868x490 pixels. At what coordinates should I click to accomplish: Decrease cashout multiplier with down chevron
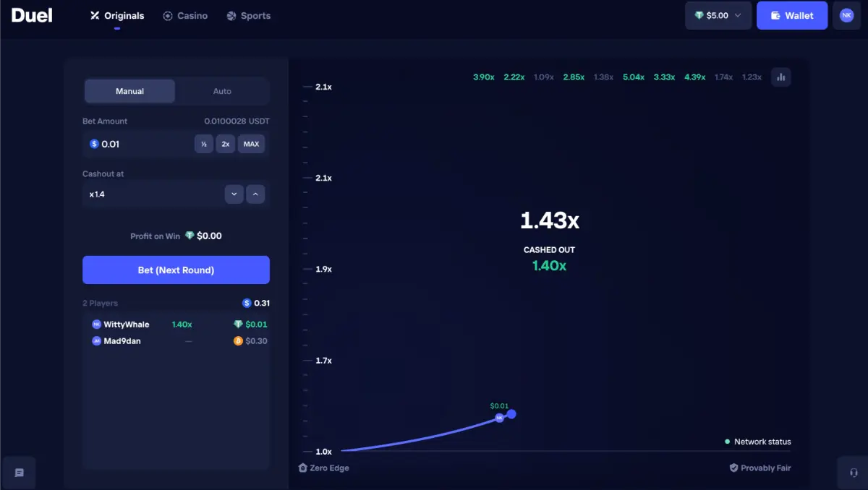click(x=234, y=194)
